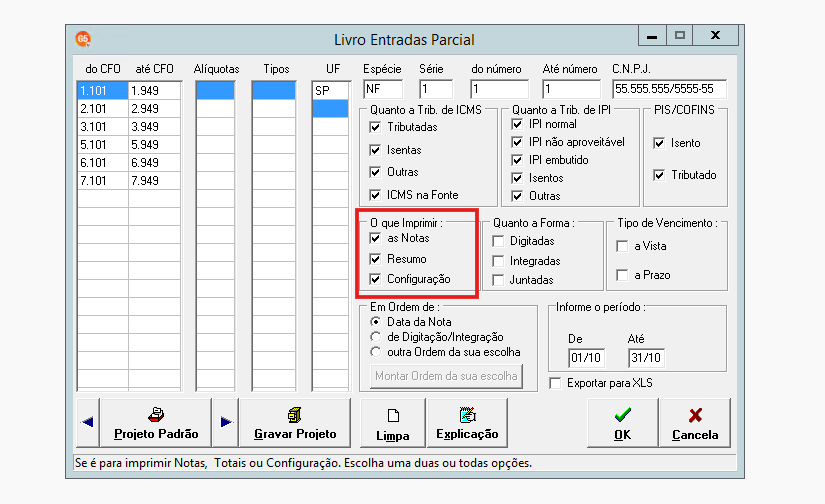
Task: Click the Até period field 31/10
Action: (647, 358)
